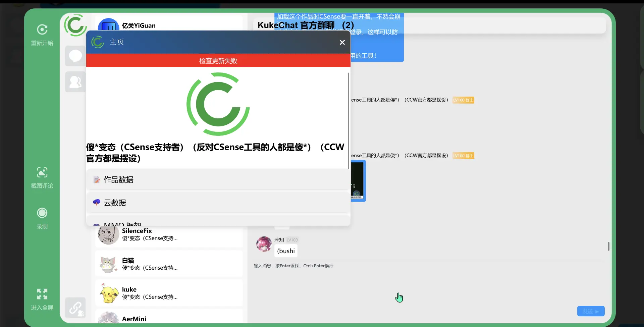The image size is (644, 327).
Task: Open the chat bubble sidebar icon
Action: pos(75,56)
